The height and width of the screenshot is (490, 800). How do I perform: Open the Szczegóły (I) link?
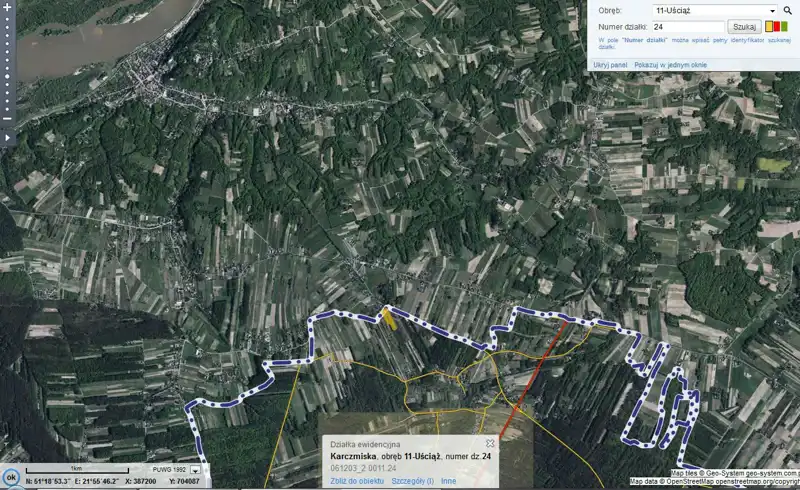click(412, 481)
